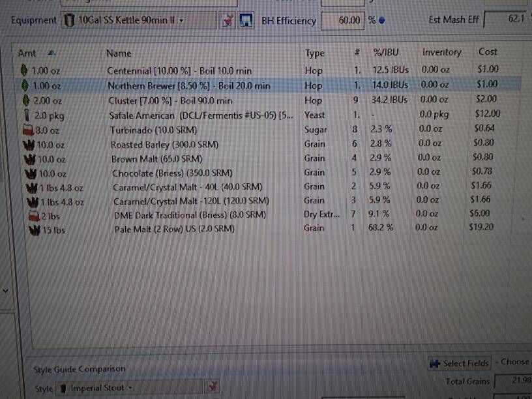Click the blue save icon next to Equipment
532x399 pixels.
(x=246, y=20)
